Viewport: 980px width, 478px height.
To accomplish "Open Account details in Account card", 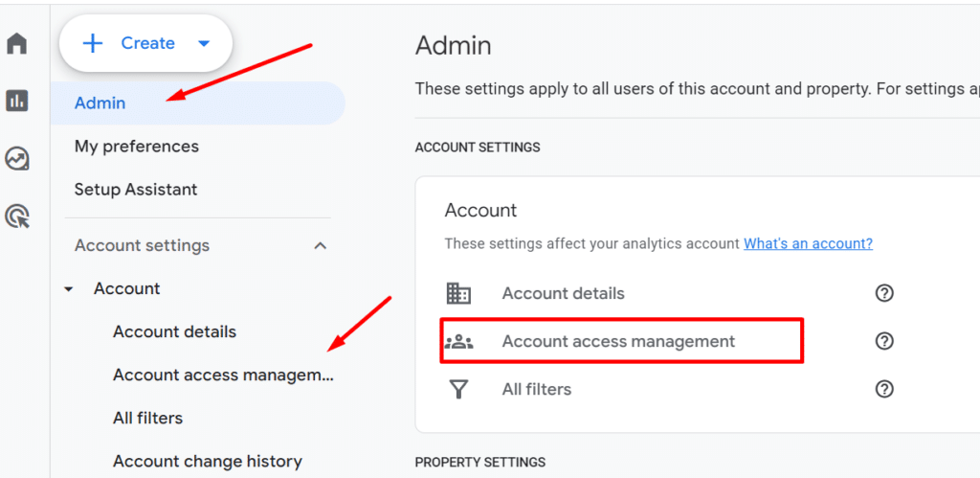I will [563, 293].
